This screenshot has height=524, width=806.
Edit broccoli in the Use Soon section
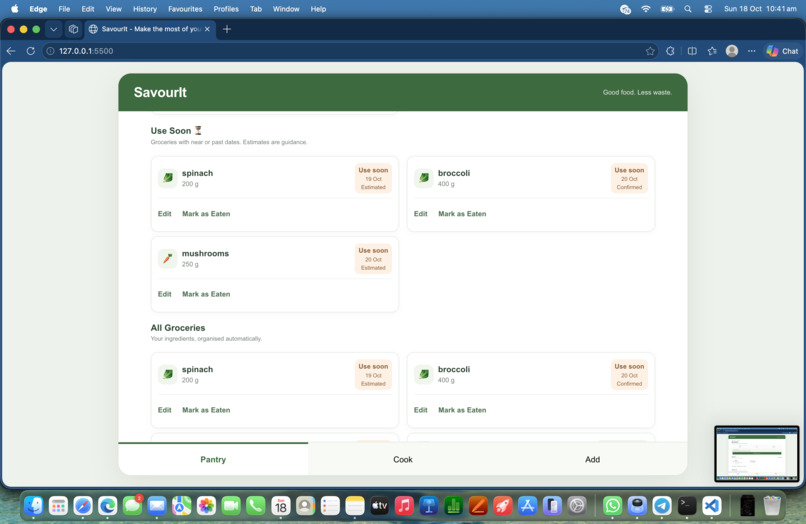click(420, 213)
